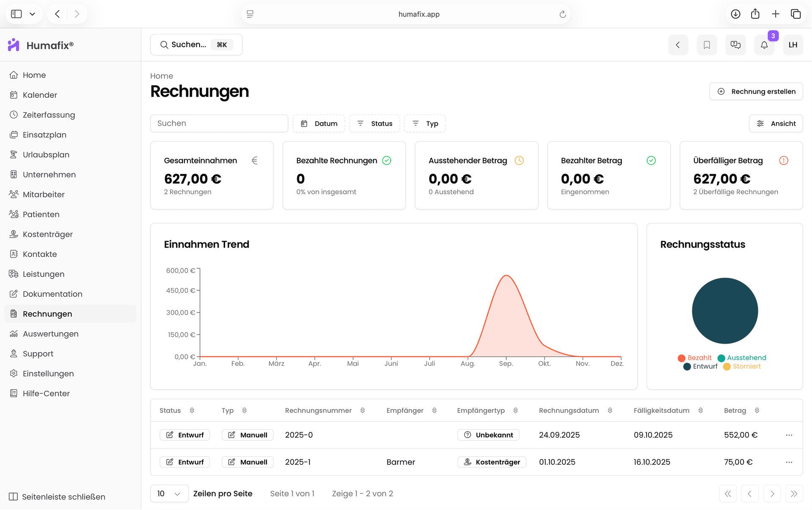
Task: Toggle the Typ filter
Action: [x=425, y=123]
